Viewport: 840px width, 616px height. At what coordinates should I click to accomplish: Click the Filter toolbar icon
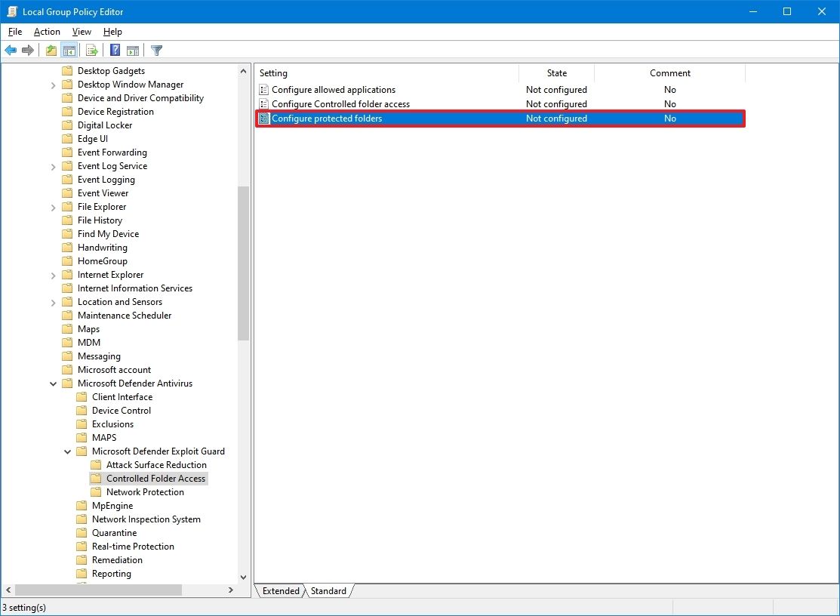tap(156, 50)
